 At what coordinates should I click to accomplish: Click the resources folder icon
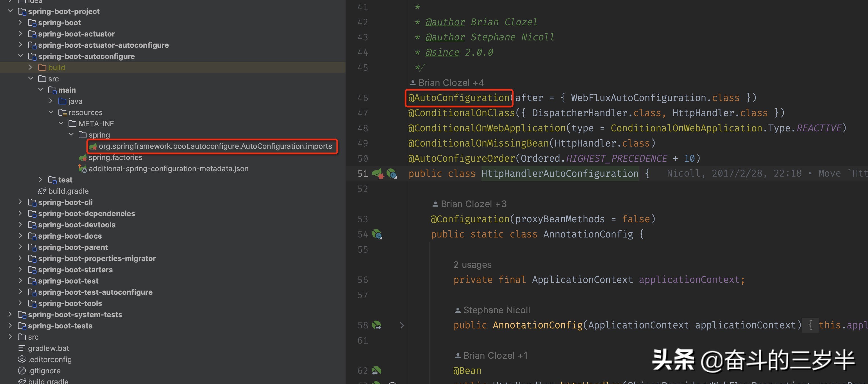coord(62,113)
